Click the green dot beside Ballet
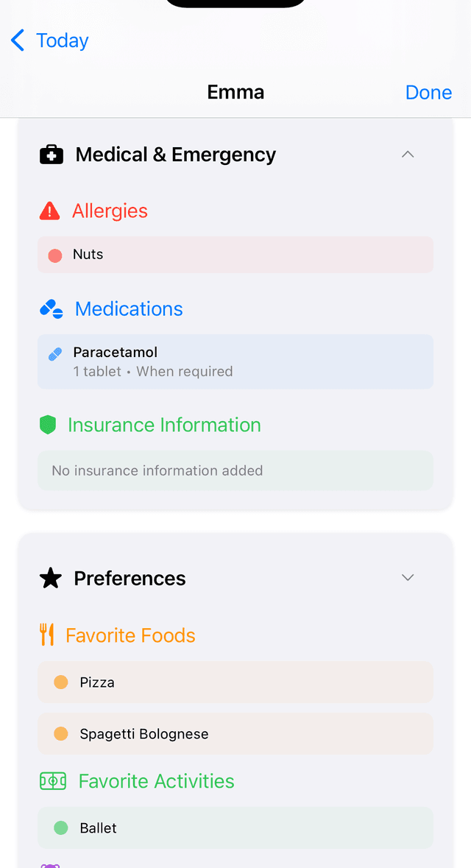Image resolution: width=471 pixels, height=868 pixels. (x=61, y=828)
